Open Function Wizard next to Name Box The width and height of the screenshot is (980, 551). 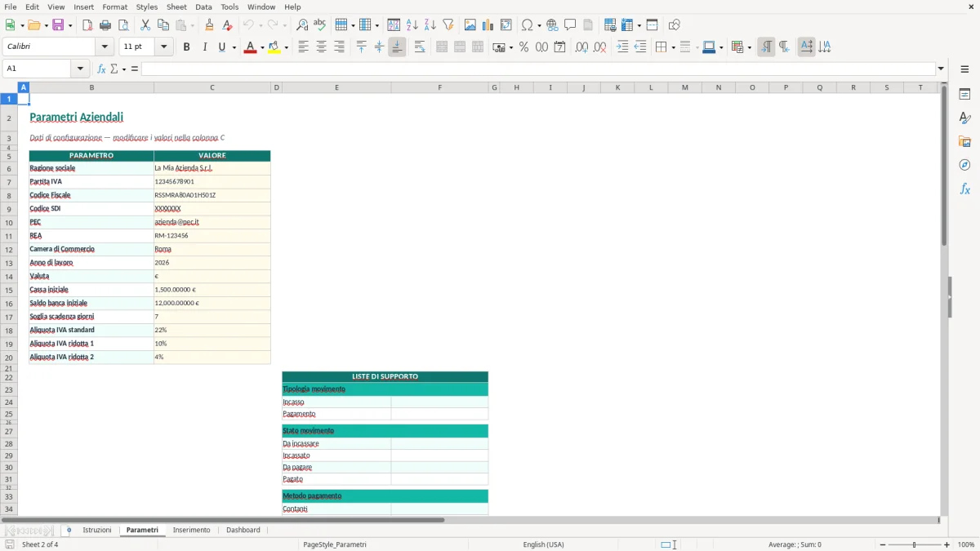(x=101, y=69)
